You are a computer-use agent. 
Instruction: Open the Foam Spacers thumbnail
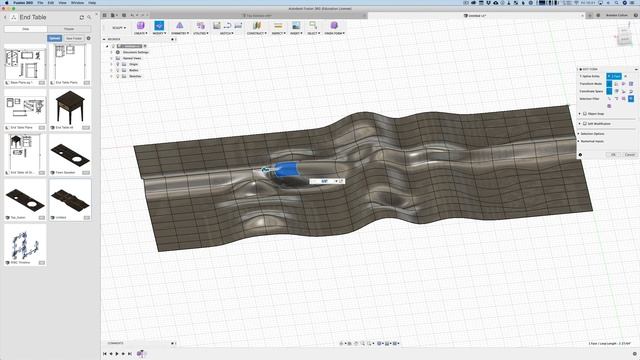(70, 154)
